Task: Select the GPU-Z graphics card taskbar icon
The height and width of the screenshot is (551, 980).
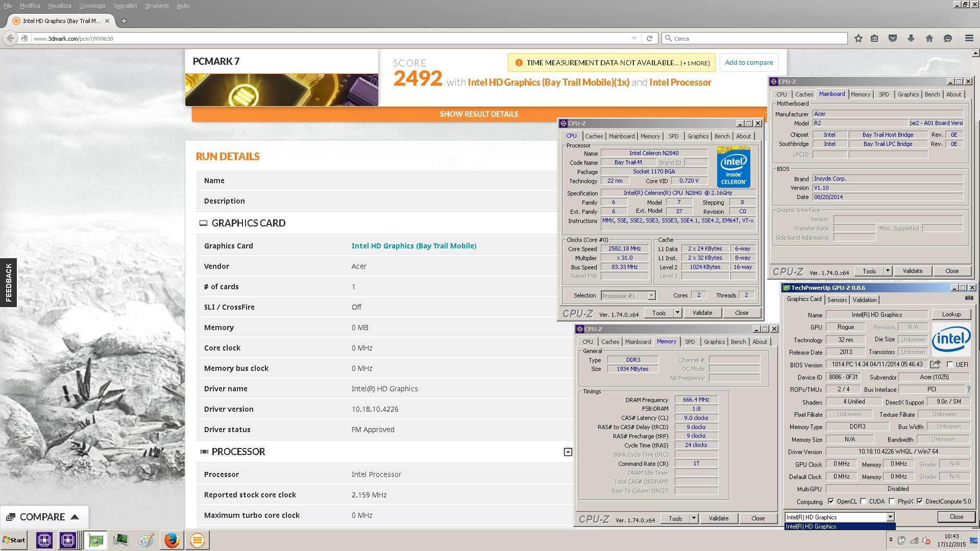Action: pos(95,540)
